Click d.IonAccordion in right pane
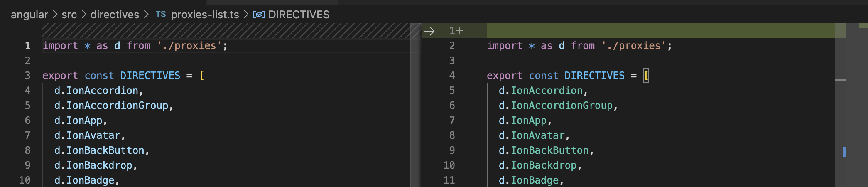This screenshot has width=868, height=187. point(543,91)
